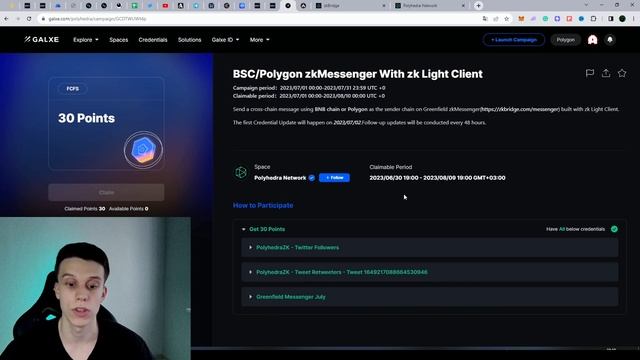
Task: Open the user avatar profile
Action: [x=592, y=40]
